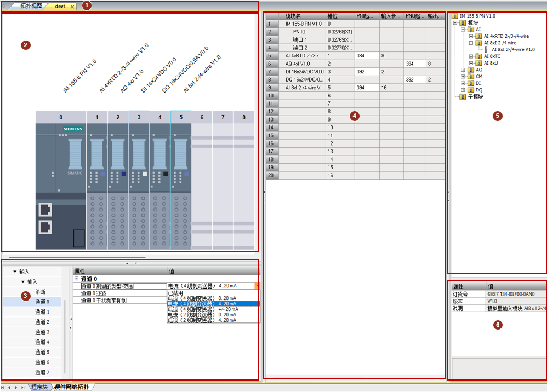
Task: Select the dev1 tab
Action: [x=60, y=6]
